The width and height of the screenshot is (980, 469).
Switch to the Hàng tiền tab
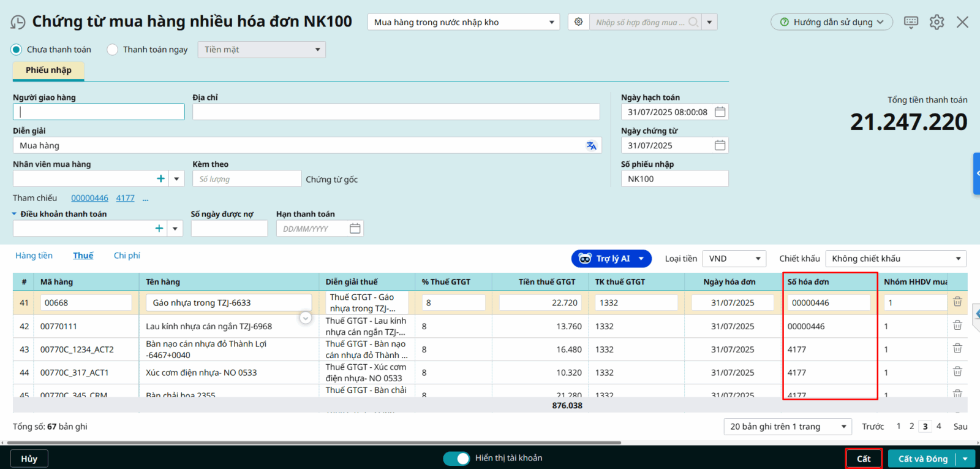tap(34, 256)
